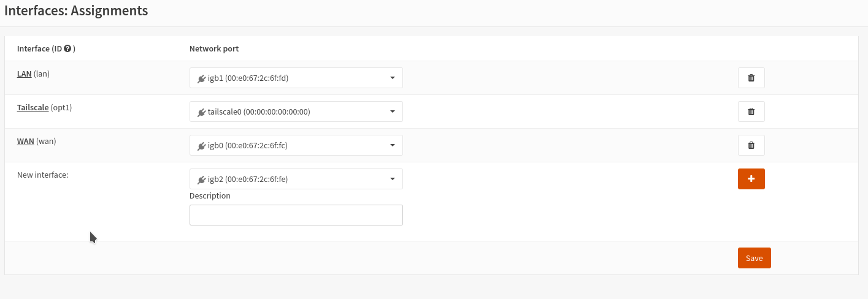This screenshot has height=299, width=868.
Task: Click the plug icon in WAN port selector
Action: [x=201, y=146]
